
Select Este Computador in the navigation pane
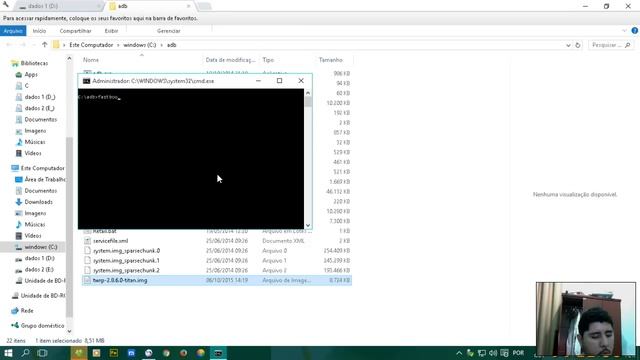[42, 168]
